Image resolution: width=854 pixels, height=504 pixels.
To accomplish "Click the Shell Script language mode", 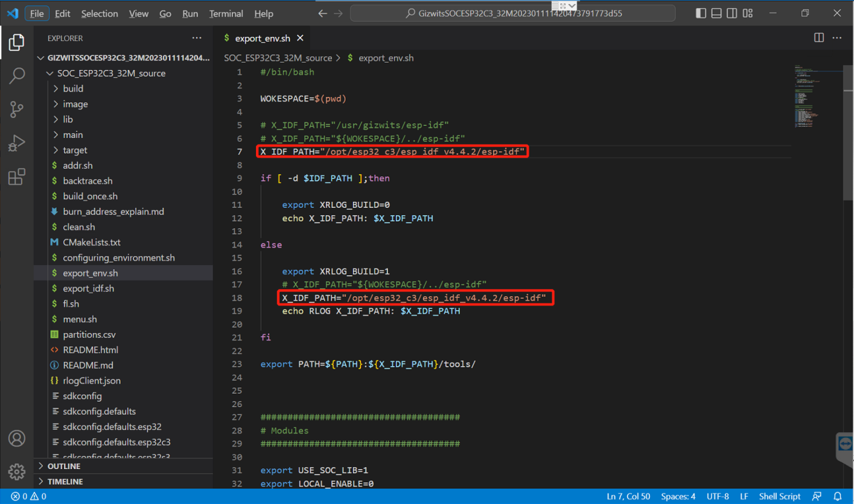I will tap(779, 497).
